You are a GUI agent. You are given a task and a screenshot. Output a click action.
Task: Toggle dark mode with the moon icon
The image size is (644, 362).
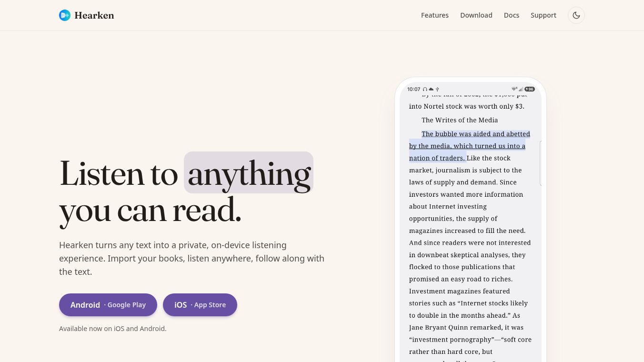pyautogui.click(x=576, y=15)
